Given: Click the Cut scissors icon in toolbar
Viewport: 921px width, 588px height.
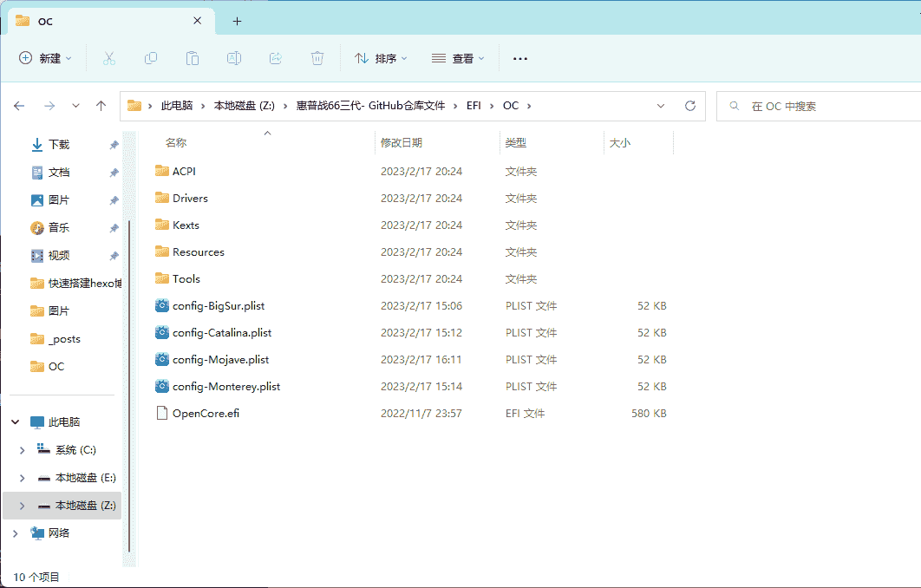Looking at the screenshot, I should [x=108, y=58].
